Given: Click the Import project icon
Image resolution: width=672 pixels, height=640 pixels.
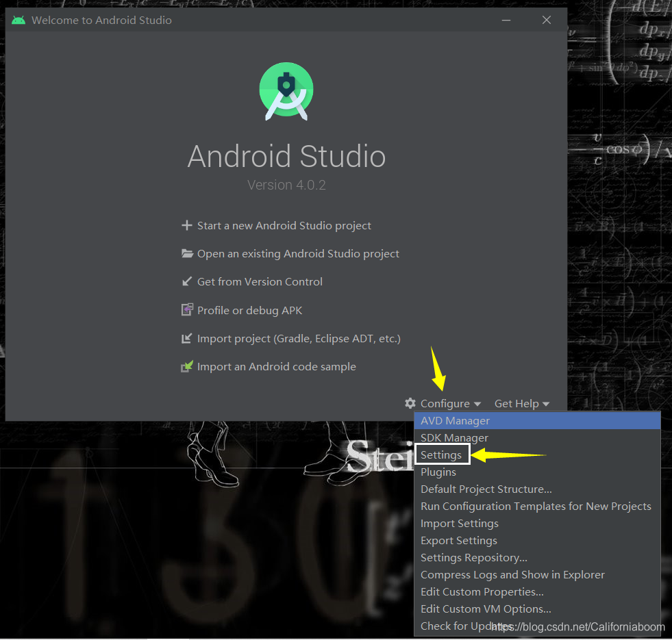Looking at the screenshot, I should (186, 338).
